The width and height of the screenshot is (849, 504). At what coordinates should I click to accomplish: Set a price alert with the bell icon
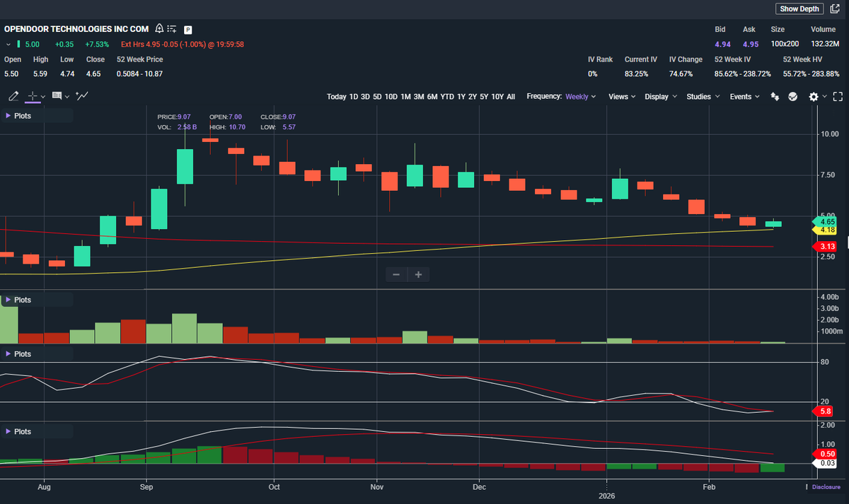pos(159,29)
